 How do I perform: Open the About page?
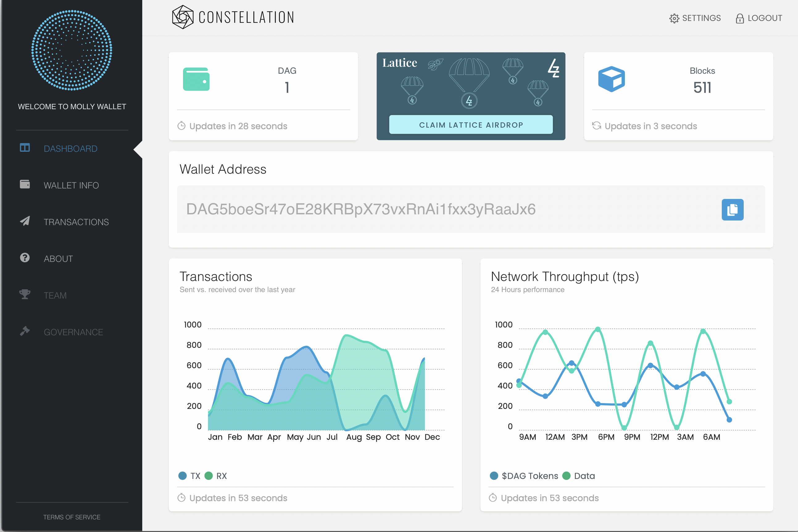click(x=58, y=258)
